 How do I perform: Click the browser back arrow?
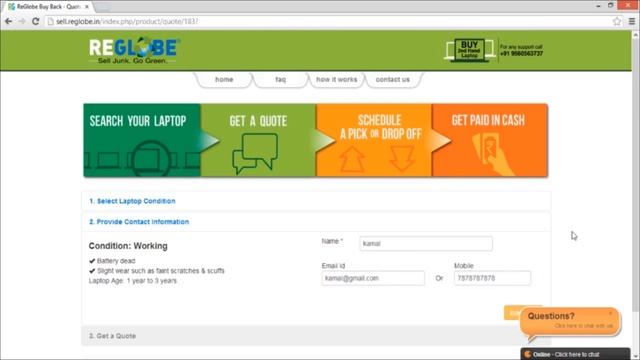[8, 21]
